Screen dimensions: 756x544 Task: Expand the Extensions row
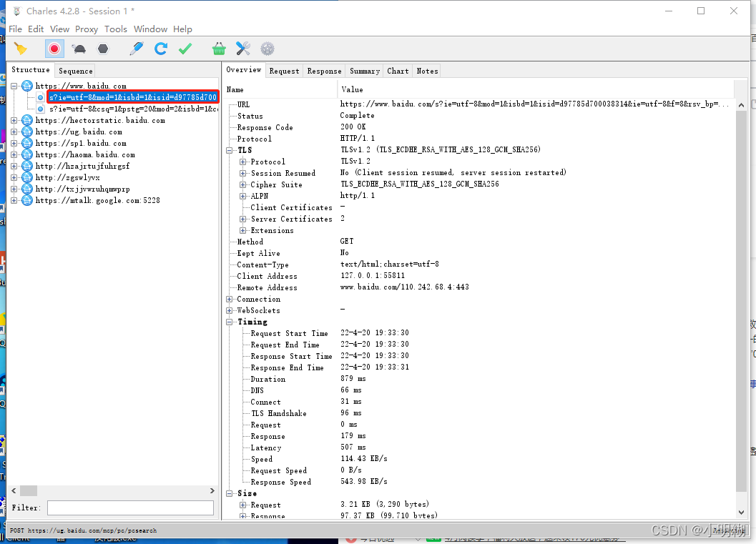tap(243, 231)
